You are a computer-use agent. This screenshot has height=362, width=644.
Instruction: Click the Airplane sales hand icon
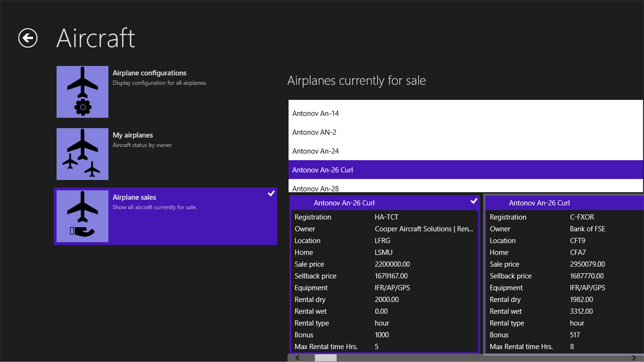(82, 216)
